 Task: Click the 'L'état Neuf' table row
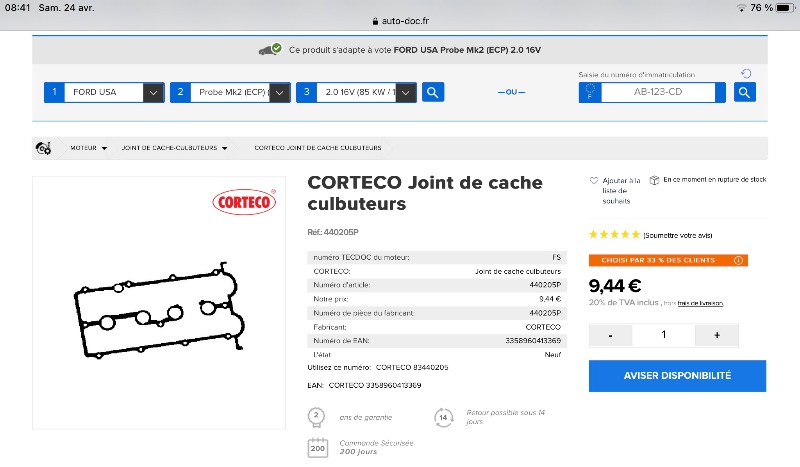tap(437, 354)
